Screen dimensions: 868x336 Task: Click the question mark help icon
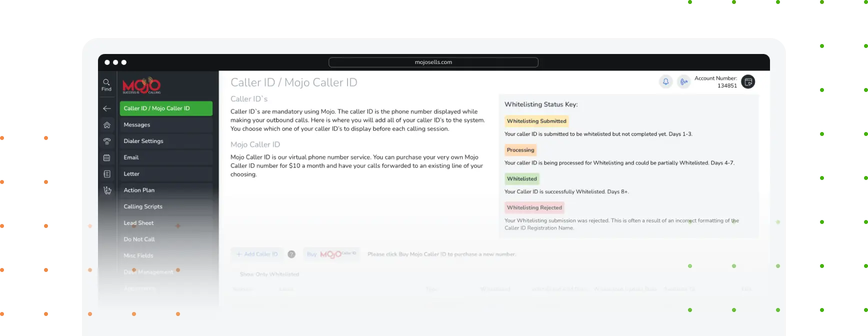pos(291,254)
